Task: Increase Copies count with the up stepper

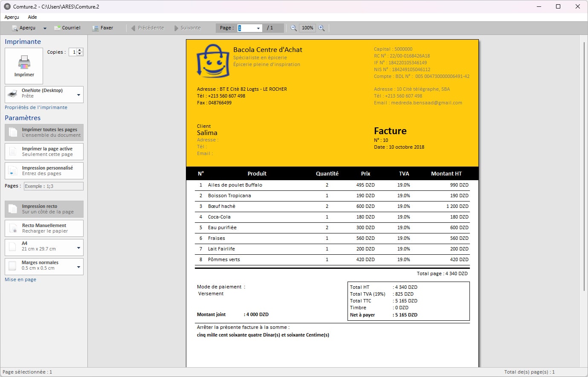Action: (x=80, y=50)
